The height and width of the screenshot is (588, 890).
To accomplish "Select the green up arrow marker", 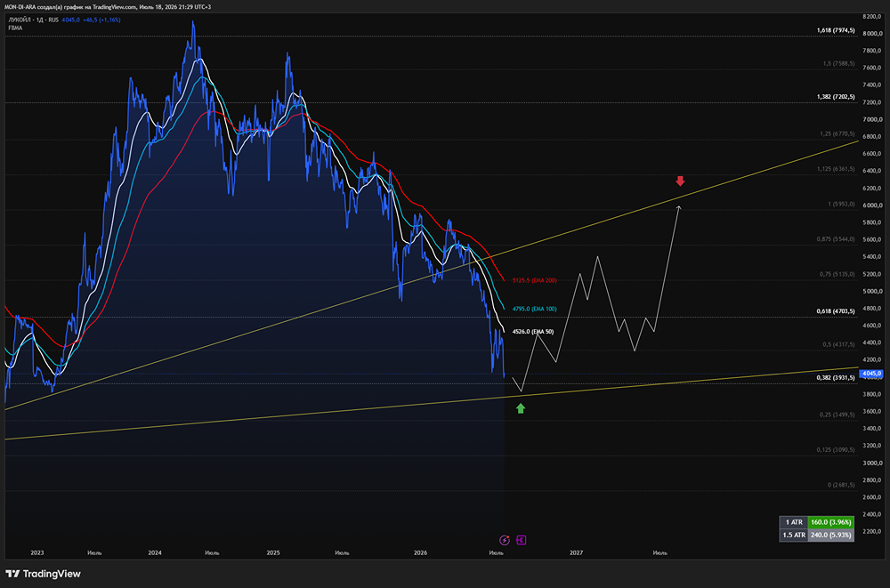I will pos(521,407).
